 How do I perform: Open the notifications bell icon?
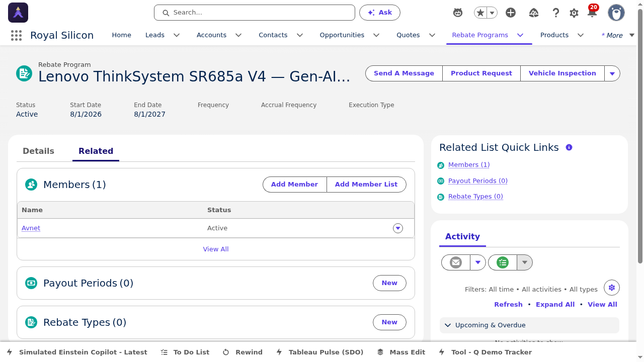click(592, 13)
